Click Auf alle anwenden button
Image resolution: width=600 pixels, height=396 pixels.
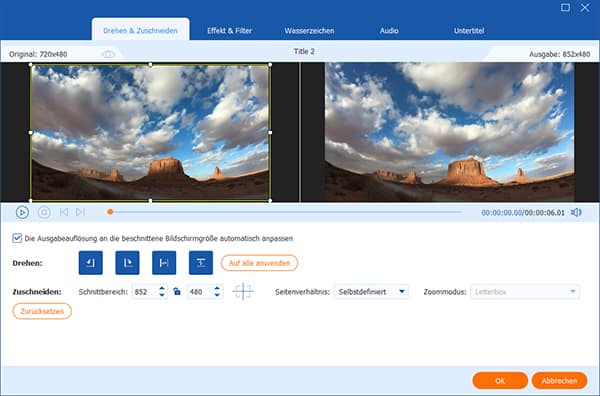pos(259,263)
